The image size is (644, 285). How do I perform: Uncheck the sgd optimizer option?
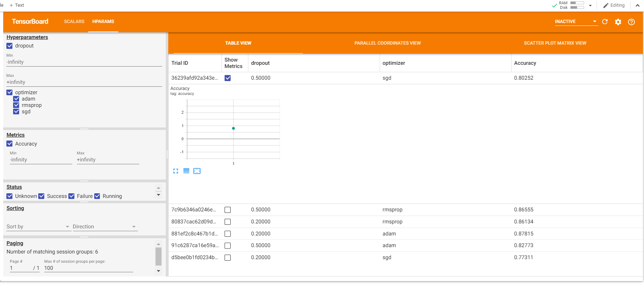point(16,112)
